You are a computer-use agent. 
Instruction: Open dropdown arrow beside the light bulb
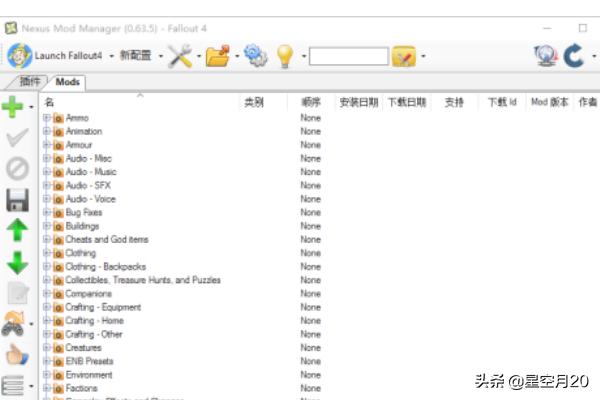tap(304, 56)
